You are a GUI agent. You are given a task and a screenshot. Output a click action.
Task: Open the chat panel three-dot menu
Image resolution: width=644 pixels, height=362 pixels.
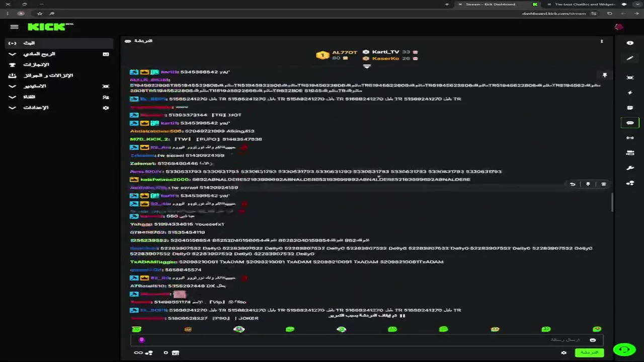pyautogui.click(x=602, y=41)
